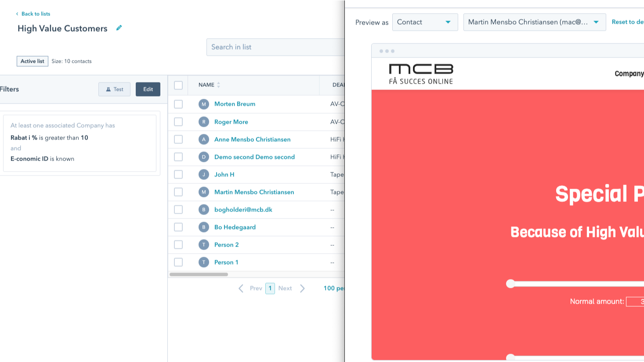Click Roger More's avatar icon
This screenshot has height=362, width=644.
203,122
